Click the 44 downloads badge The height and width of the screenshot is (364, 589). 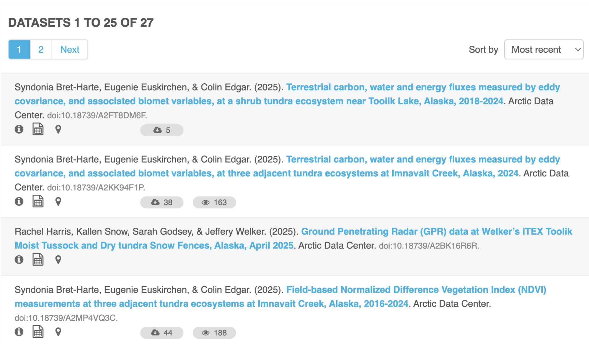pos(162,333)
